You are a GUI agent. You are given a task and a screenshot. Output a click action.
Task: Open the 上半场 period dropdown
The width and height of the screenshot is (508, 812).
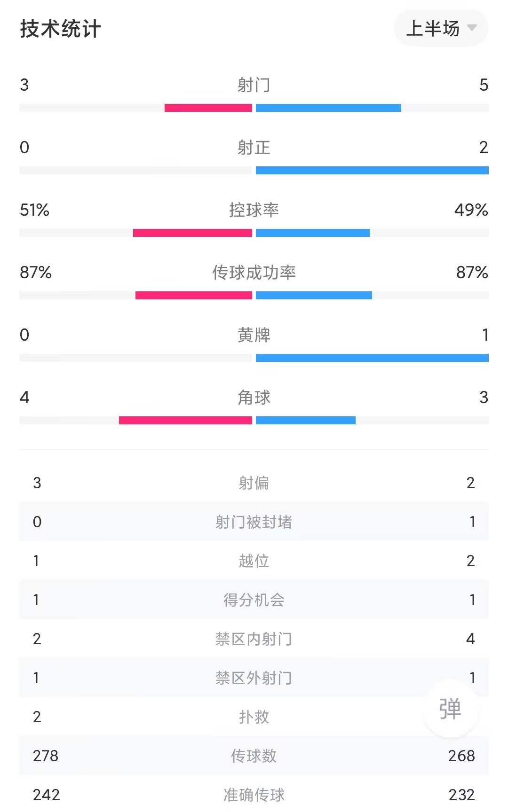coord(441,28)
